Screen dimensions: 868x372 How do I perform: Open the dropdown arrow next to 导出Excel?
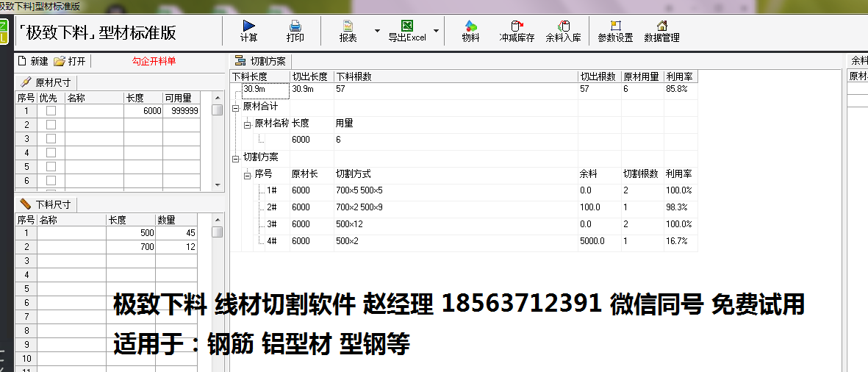pos(436,32)
